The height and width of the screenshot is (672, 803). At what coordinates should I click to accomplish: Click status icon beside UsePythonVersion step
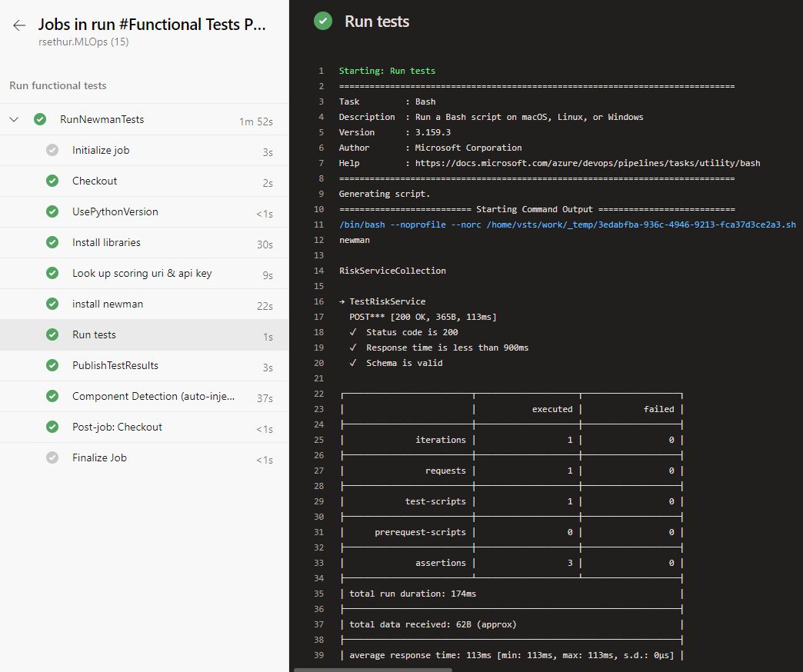pyautogui.click(x=52, y=211)
